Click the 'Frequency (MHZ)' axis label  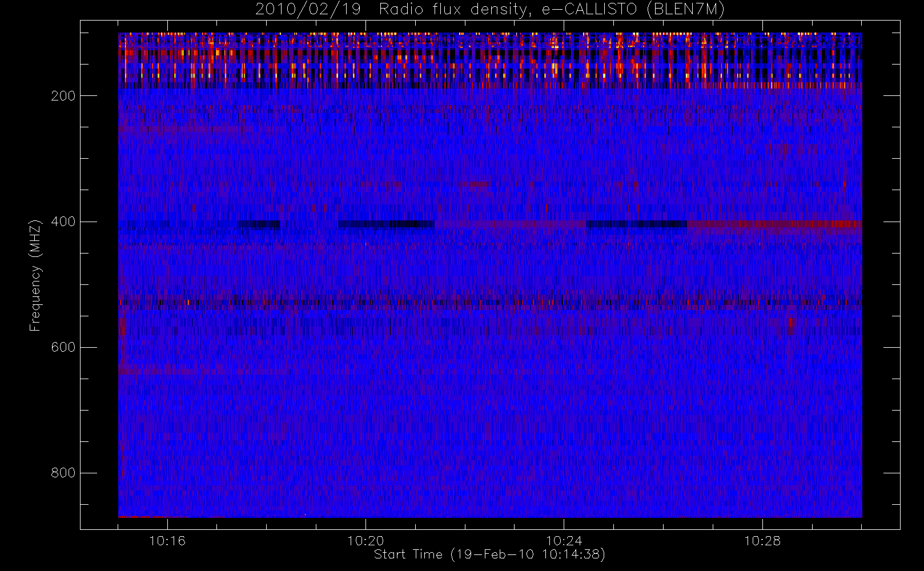point(35,275)
